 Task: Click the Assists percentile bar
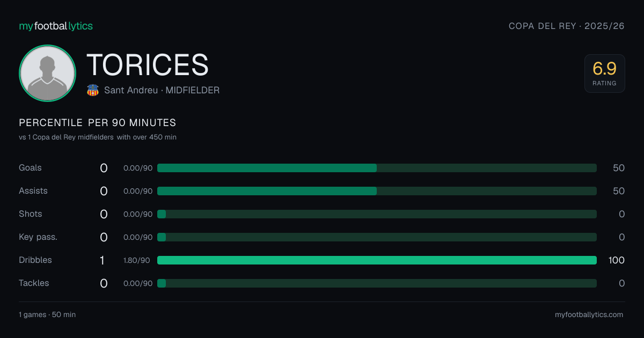377,191
